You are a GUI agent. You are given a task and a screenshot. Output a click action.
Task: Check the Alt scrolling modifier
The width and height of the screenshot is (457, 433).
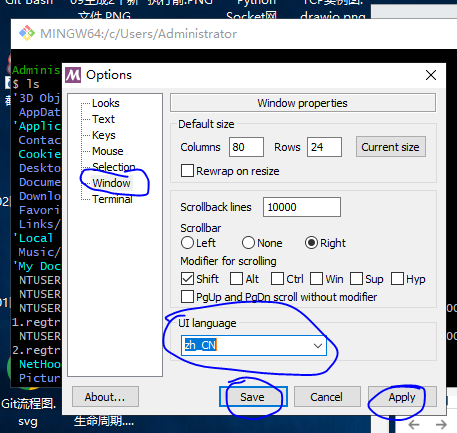[236, 279]
